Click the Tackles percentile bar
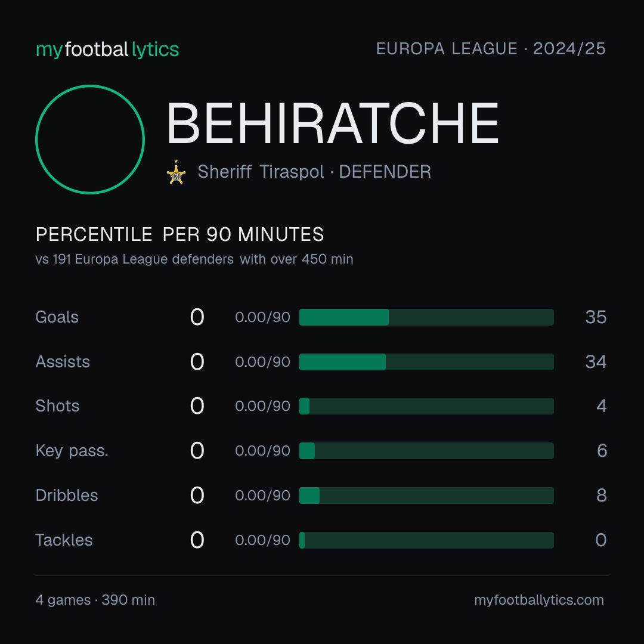The width and height of the screenshot is (644, 644). [426, 540]
